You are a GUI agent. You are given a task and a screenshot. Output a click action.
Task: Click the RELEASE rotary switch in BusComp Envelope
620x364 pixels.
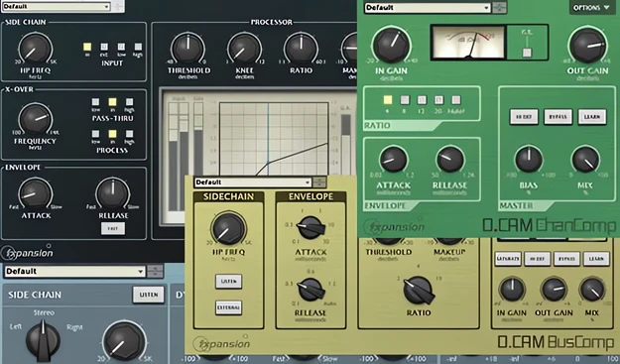(x=310, y=290)
